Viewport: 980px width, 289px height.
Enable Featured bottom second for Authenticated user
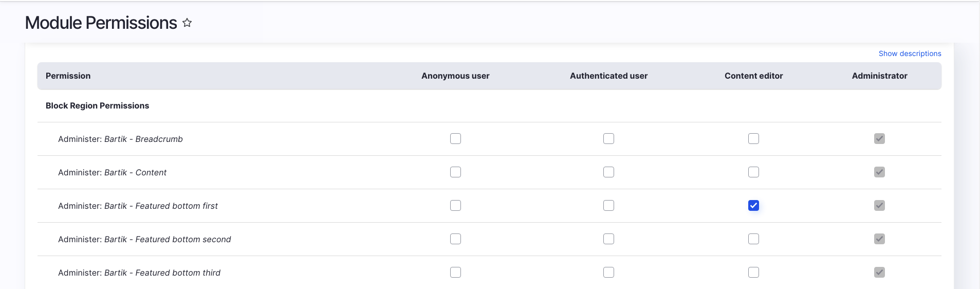pyautogui.click(x=608, y=239)
